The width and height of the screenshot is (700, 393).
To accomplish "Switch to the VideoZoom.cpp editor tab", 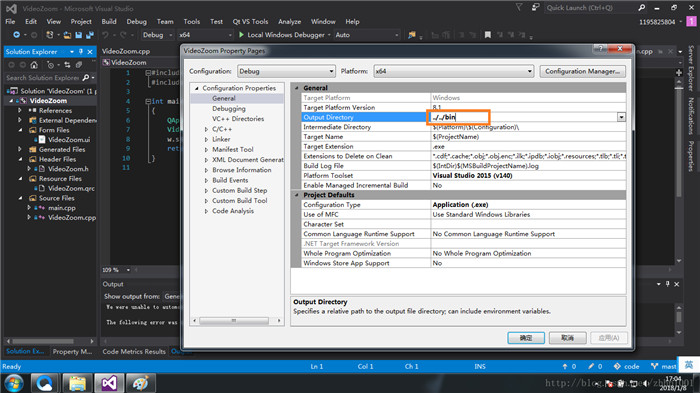I will 126,51.
